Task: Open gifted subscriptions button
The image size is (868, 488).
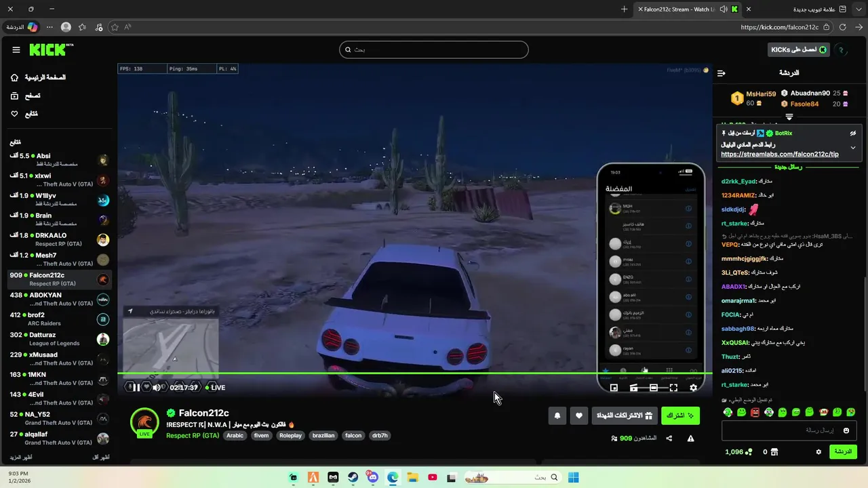Action: (625, 415)
